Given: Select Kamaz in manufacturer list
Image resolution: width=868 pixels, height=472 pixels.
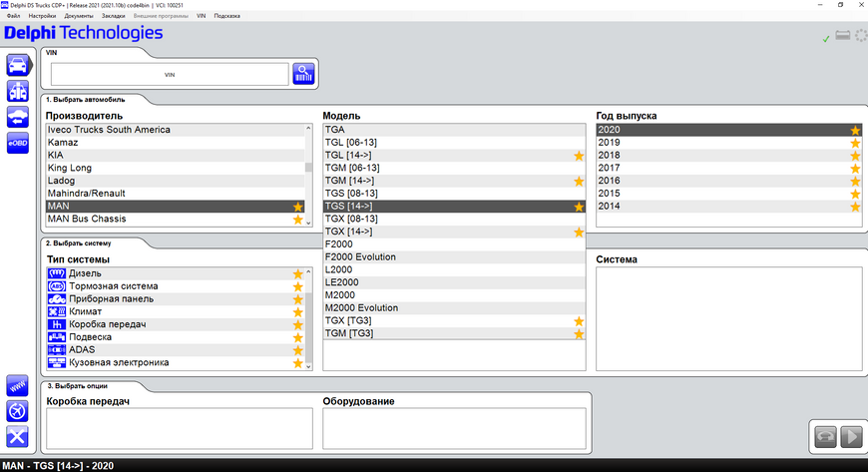Looking at the screenshot, I should click(175, 143).
